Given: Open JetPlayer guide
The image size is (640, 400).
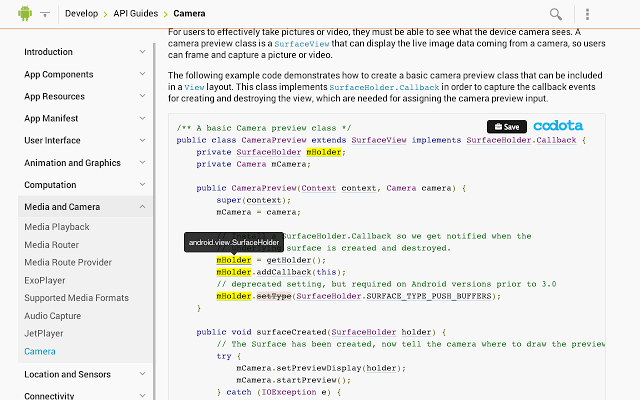Looking at the screenshot, I should pyautogui.click(x=44, y=333).
